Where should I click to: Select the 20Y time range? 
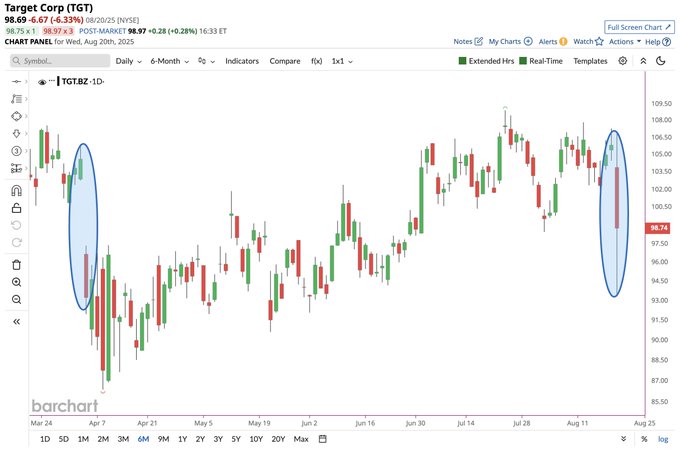tap(278, 439)
